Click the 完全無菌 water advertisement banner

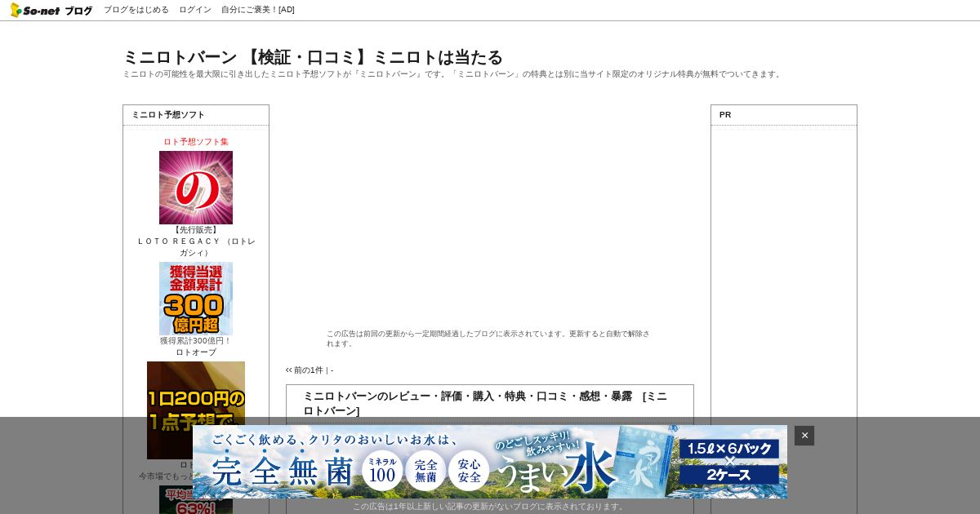point(490,462)
